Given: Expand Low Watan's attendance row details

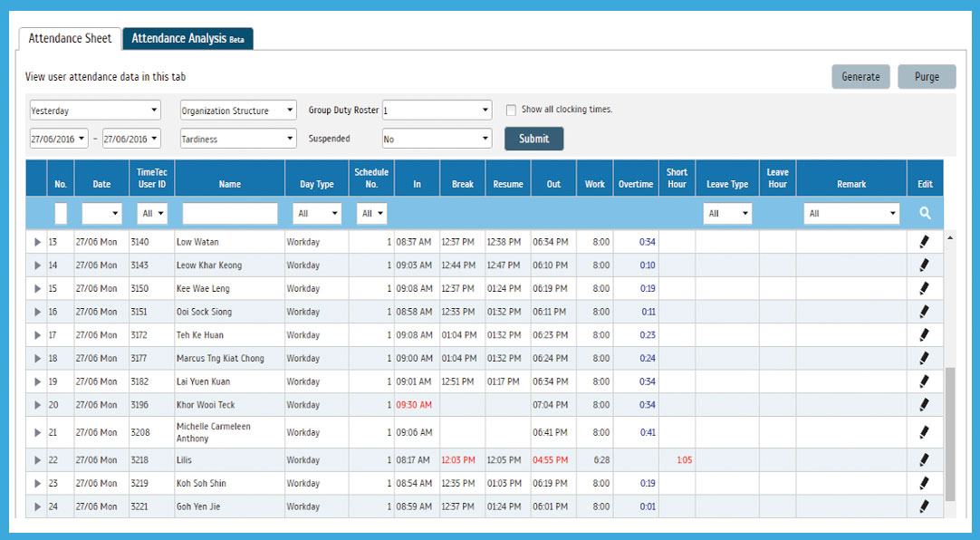Looking at the screenshot, I should (37, 242).
